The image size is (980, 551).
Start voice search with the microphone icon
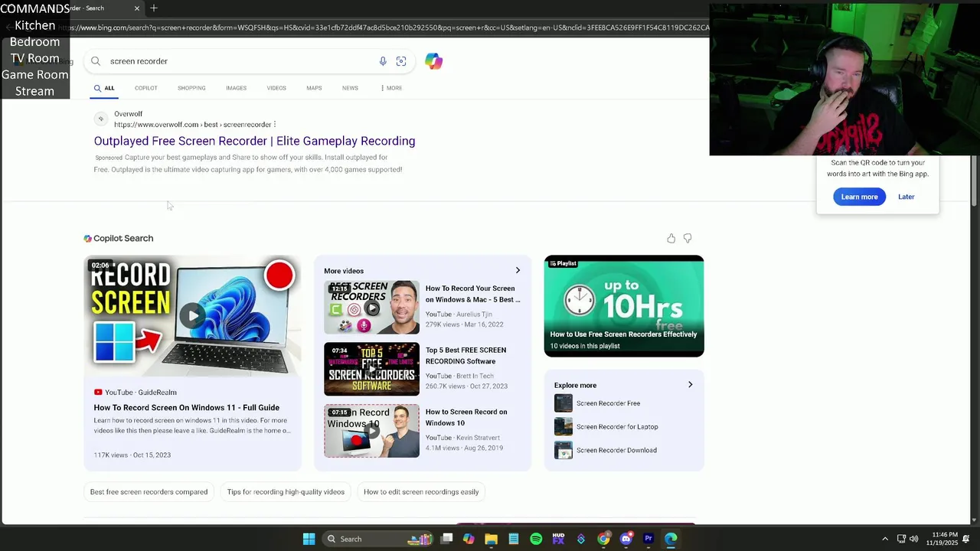point(383,61)
